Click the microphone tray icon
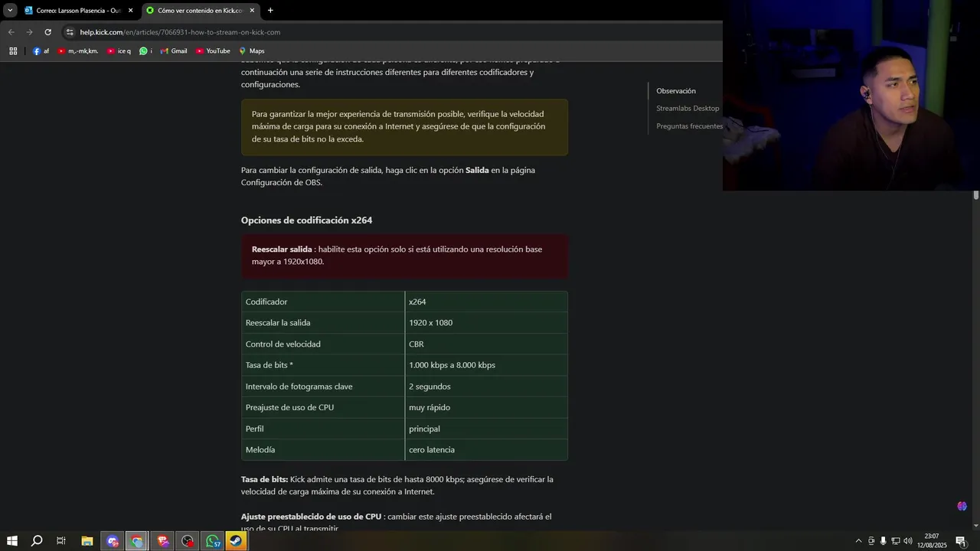This screenshot has height=551, width=980. click(x=883, y=541)
